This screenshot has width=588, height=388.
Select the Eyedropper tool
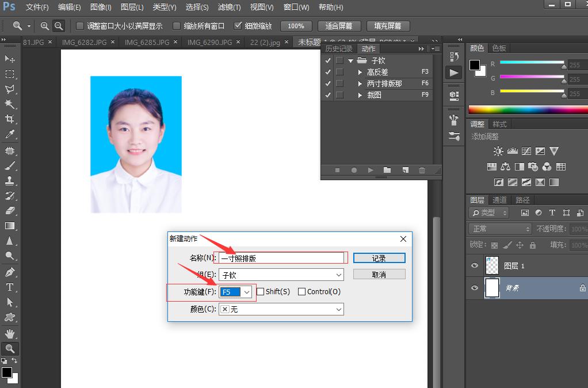point(9,134)
